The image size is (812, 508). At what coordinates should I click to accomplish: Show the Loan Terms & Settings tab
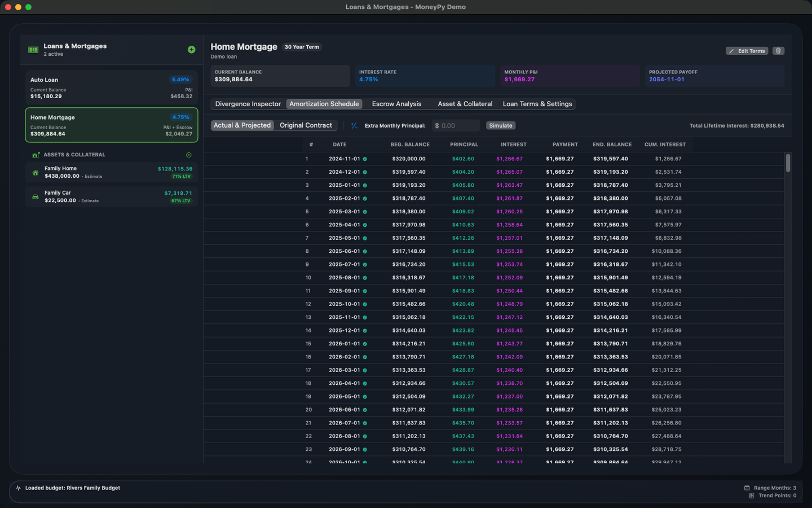coord(537,104)
